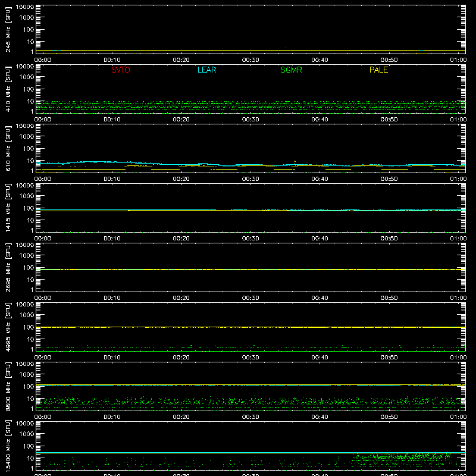The height and width of the screenshot is (476, 476).
Task: Click the red SVTO station legend label
Action: tap(121, 70)
